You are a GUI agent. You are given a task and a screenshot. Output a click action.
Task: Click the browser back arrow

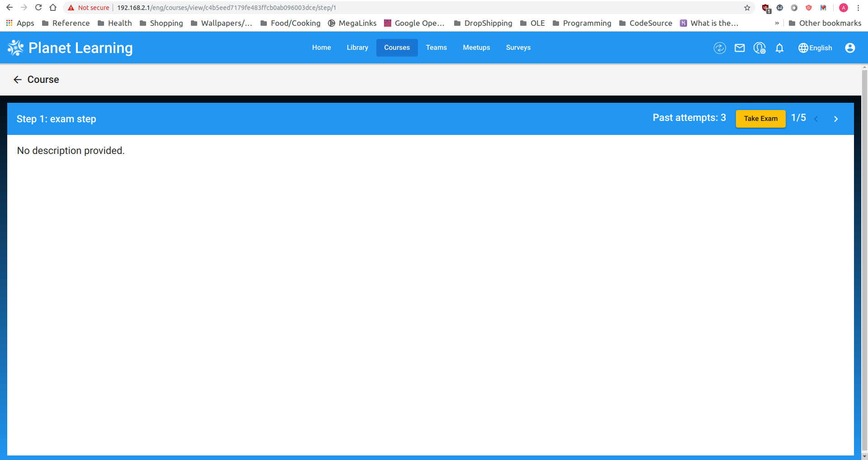(9, 8)
